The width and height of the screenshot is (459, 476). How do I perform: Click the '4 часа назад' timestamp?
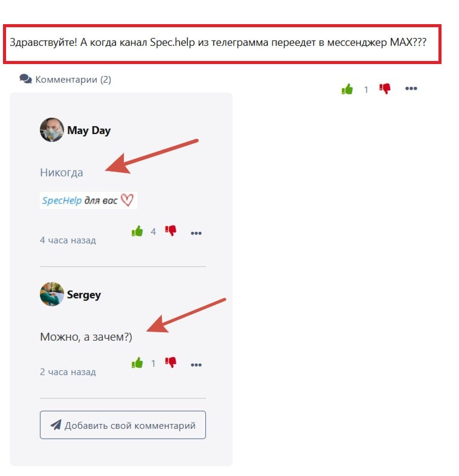pos(68,240)
